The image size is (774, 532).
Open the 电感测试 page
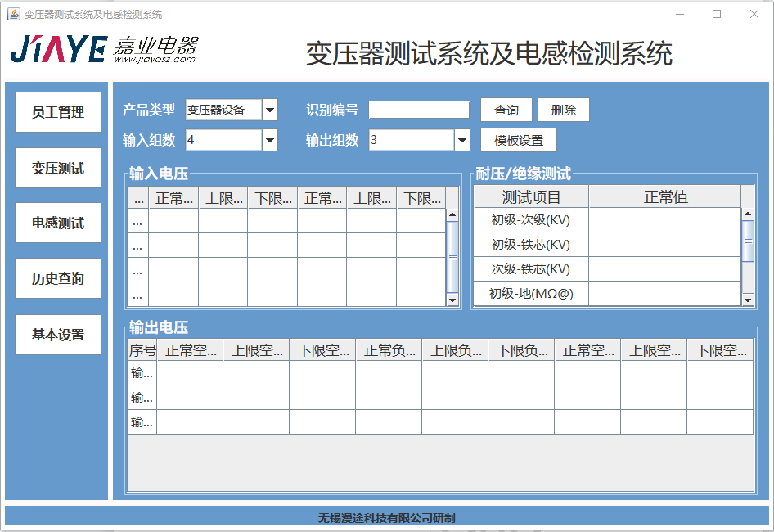(58, 223)
